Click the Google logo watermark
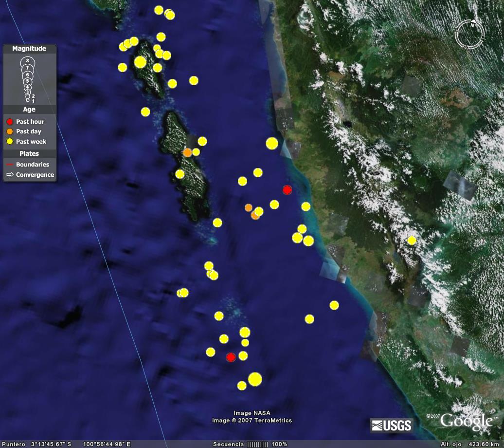Image resolution: width=504 pixels, height=448 pixels. tap(466, 421)
